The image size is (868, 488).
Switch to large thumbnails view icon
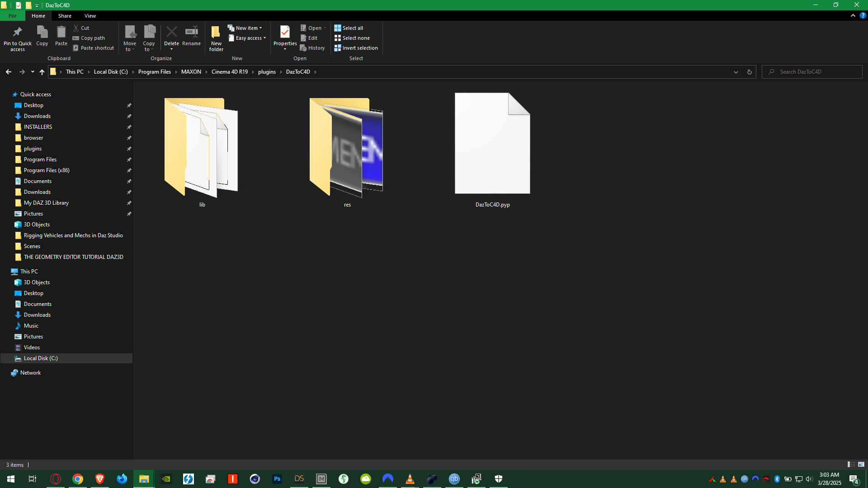(861, 465)
